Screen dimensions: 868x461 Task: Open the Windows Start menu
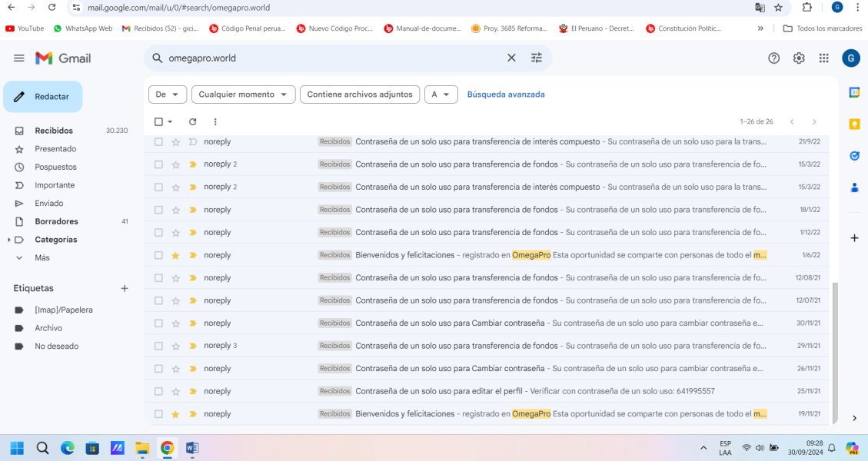point(17,448)
